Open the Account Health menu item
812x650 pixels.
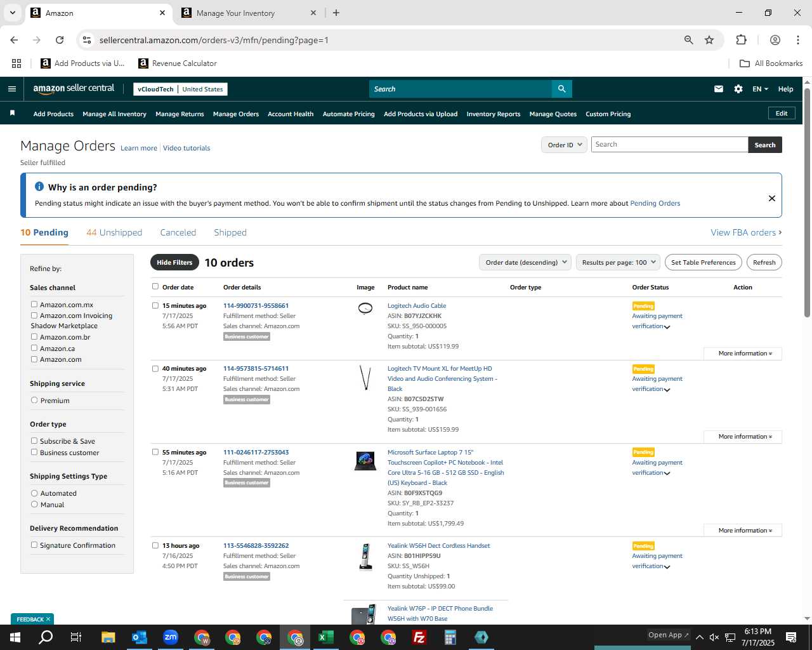291,114
